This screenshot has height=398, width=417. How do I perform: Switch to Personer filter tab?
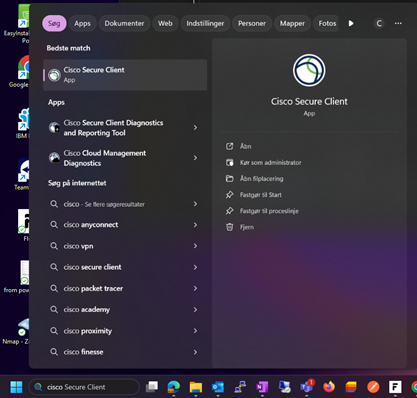tap(252, 23)
